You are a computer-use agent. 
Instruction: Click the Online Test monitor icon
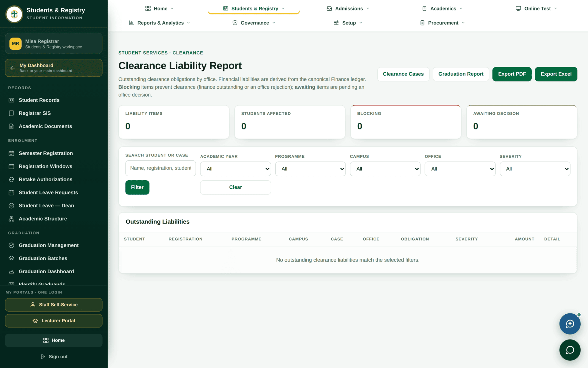(x=518, y=9)
